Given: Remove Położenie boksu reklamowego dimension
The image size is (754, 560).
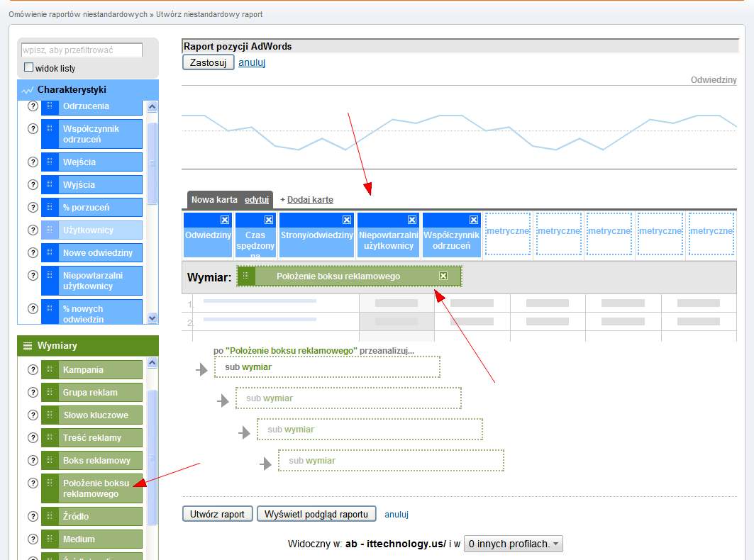Looking at the screenshot, I should (x=443, y=276).
